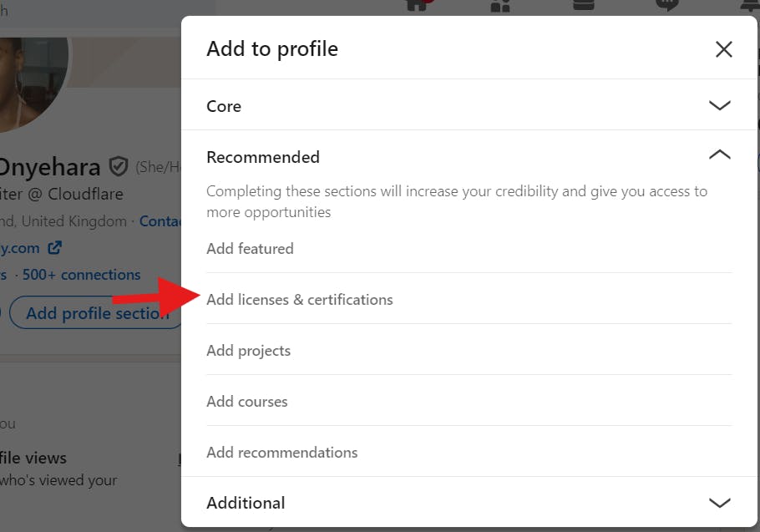
Task: Click the Add profile section button
Action: 96,313
